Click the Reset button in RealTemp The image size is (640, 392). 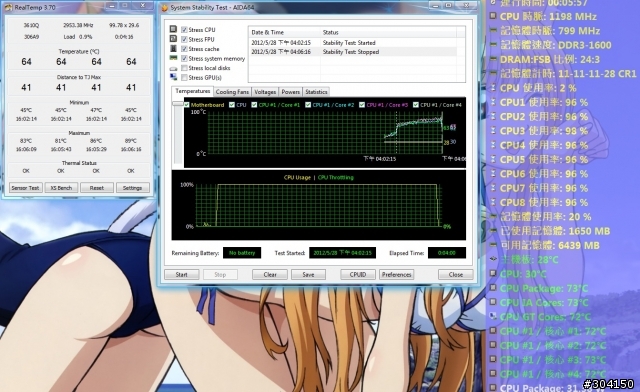point(97,188)
